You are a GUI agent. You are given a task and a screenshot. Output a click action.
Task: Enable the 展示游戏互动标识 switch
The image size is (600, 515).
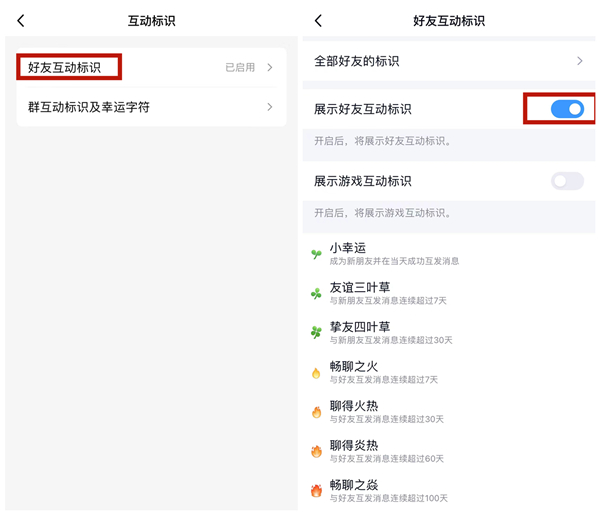tap(567, 181)
